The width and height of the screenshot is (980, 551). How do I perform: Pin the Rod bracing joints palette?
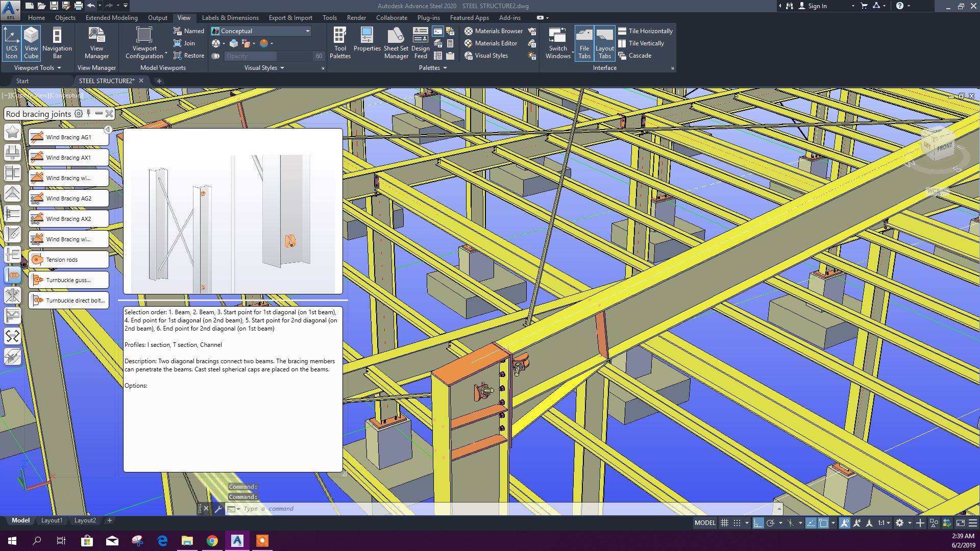click(89, 113)
